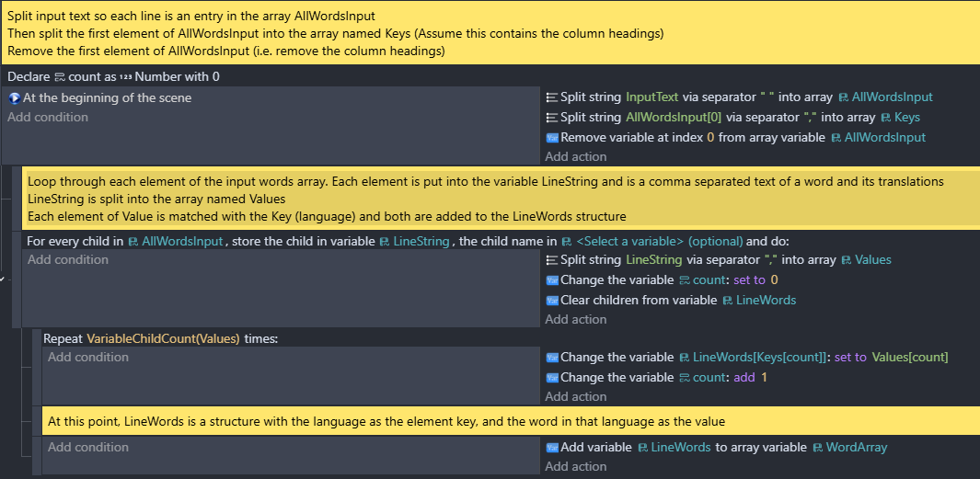Click 'Add action' below the 'Remove variable at index 0' action
This screenshot has height=479, width=980.
pyautogui.click(x=576, y=156)
